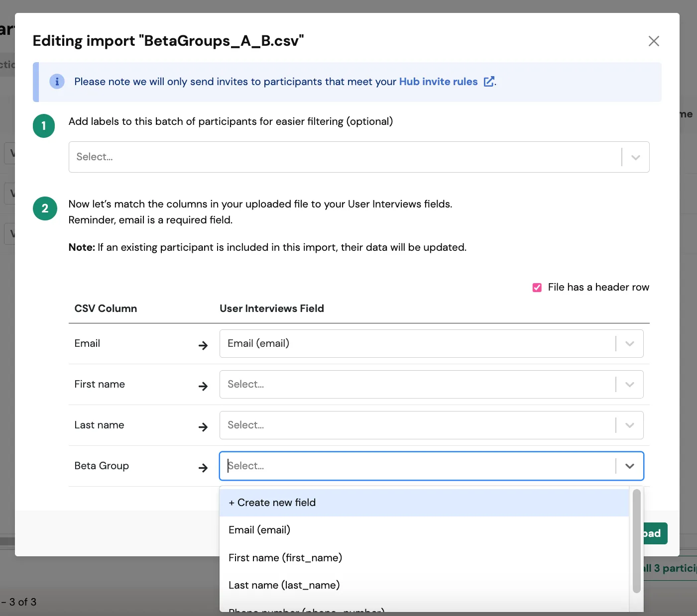Collapse Beta Group dropdown with chevron
This screenshot has width=697, height=616.
tap(630, 466)
